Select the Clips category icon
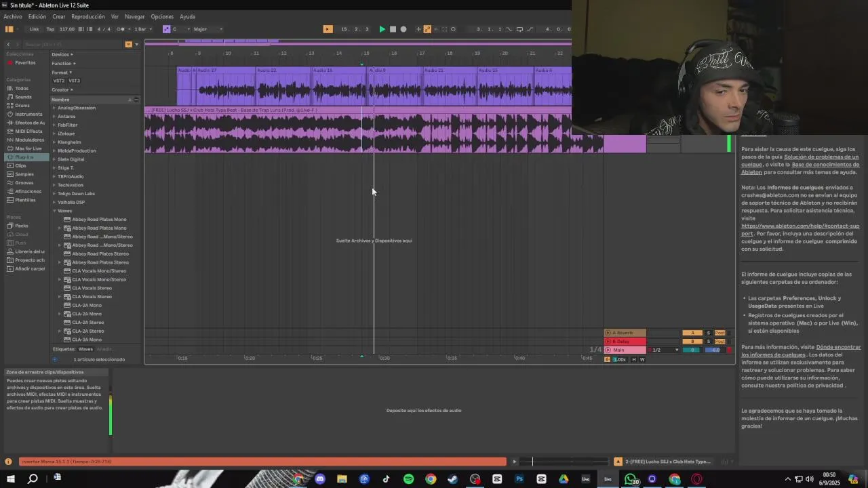 coord(10,165)
